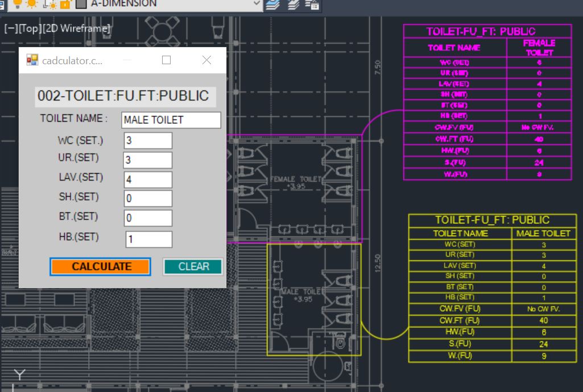Select the MALE TOILET header cell in the yellow table

[x=543, y=233]
